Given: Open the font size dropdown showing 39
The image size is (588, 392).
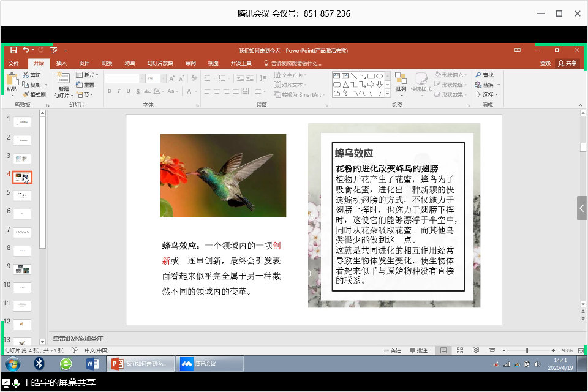Looking at the screenshot, I should (x=163, y=78).
